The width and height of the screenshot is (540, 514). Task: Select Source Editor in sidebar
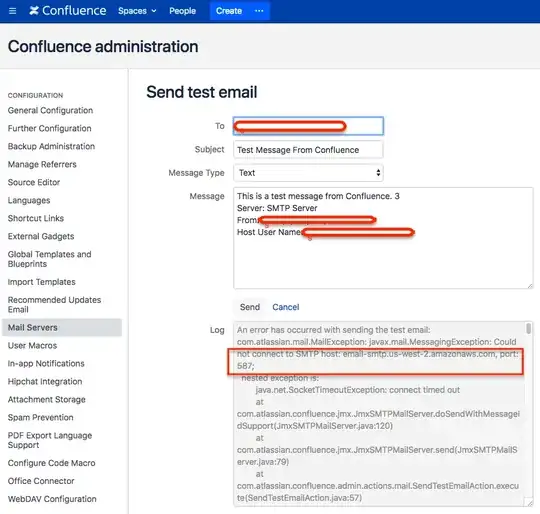(x=34, y=182)
